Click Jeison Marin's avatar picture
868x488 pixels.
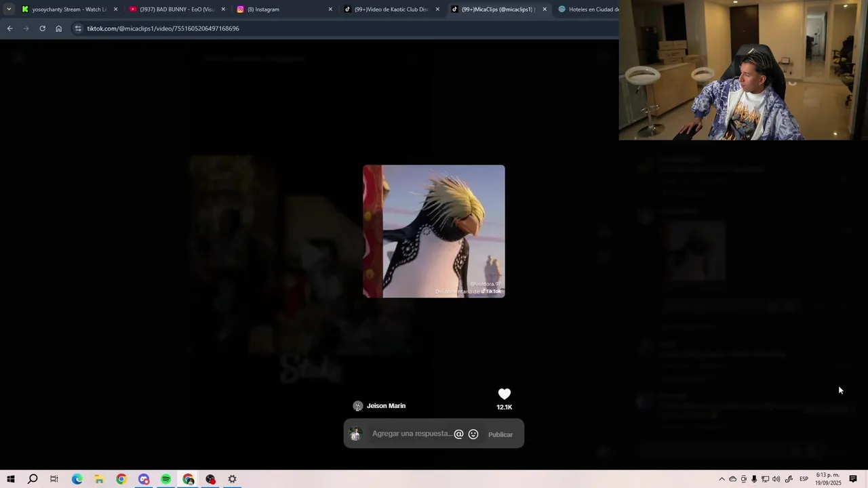pos(358,406)
